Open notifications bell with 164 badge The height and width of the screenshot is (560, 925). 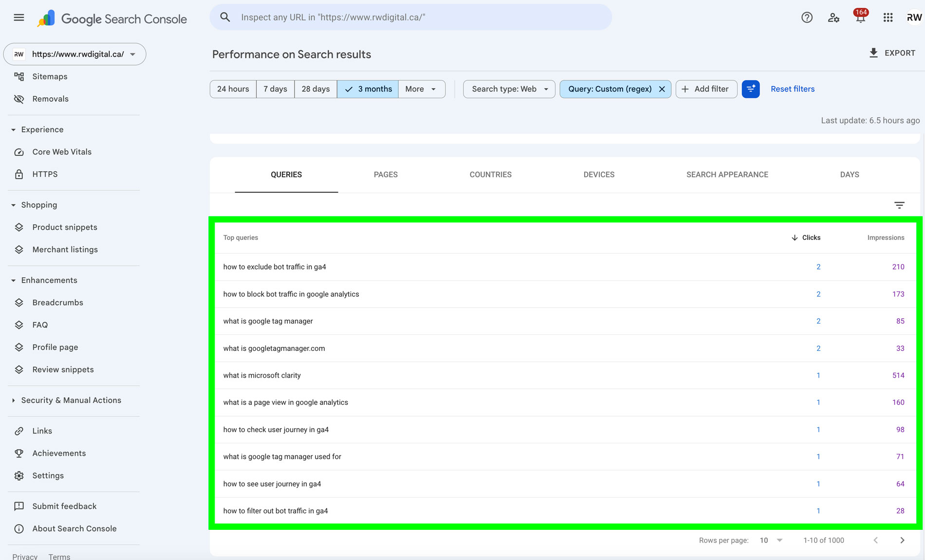860,18
